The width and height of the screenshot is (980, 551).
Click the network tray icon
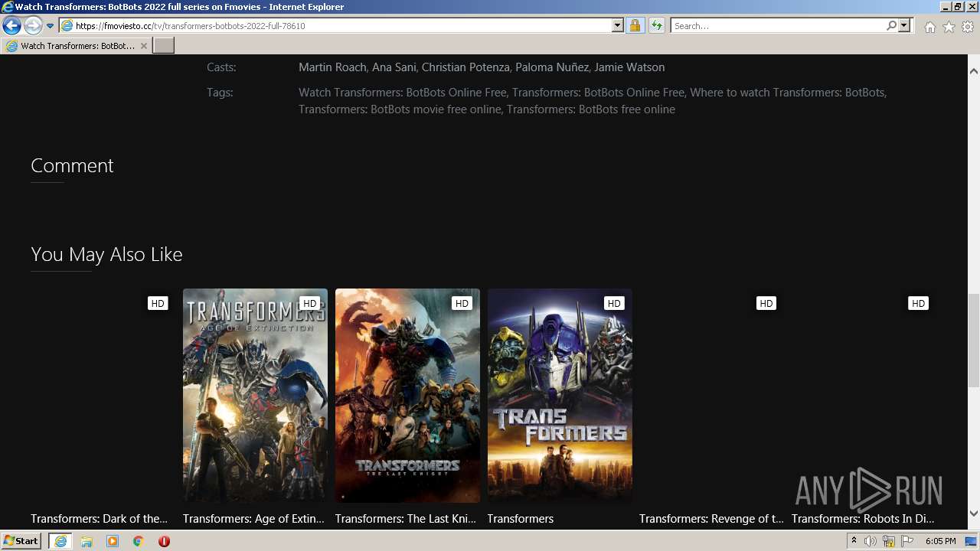(x=889, y=541)
